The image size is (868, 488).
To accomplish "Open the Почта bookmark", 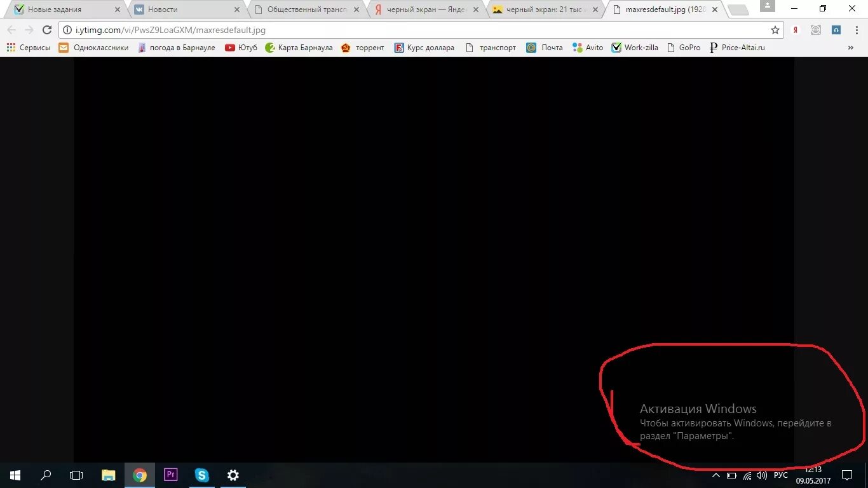I will pos(545,48).
